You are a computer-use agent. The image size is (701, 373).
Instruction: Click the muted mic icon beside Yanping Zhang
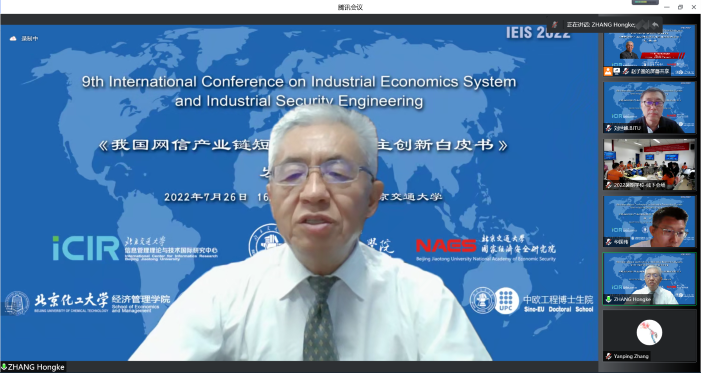(x=608, y=356)
